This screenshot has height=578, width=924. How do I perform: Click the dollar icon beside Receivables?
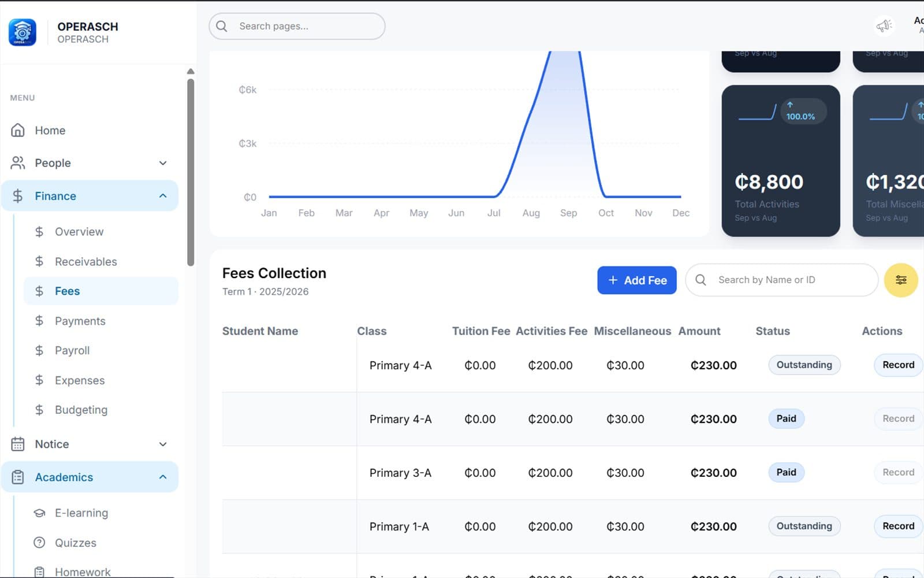[x=39, y=261]
